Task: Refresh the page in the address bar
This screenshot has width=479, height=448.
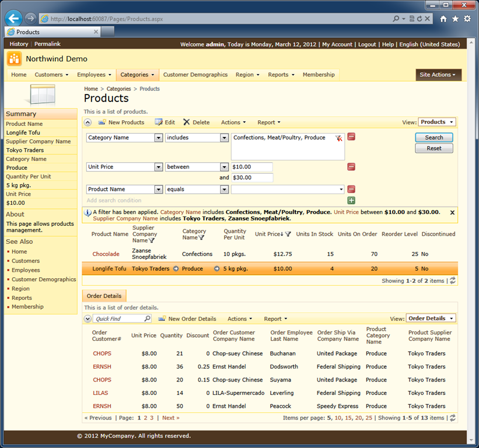Action: pyautogui.click(x=419, y=19)
